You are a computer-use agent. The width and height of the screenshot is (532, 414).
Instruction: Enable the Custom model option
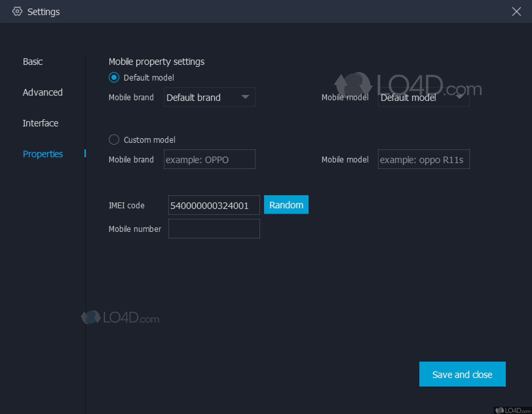tap(114, 140)
